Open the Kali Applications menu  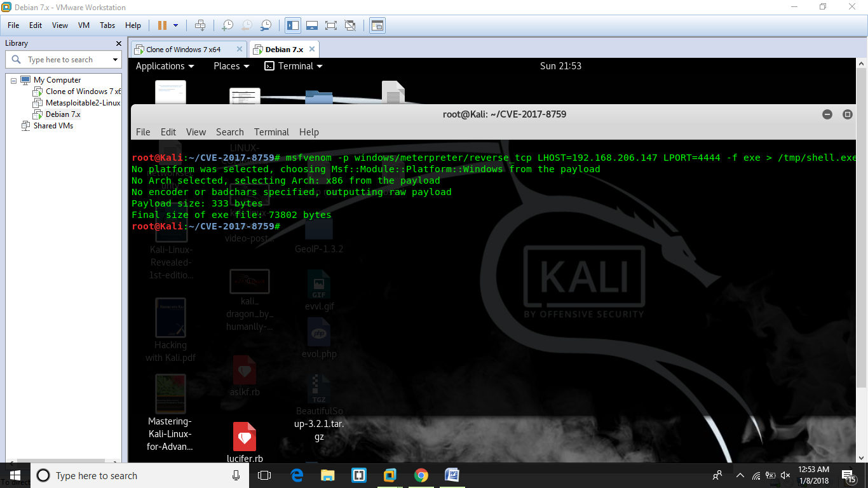[165, 66]
